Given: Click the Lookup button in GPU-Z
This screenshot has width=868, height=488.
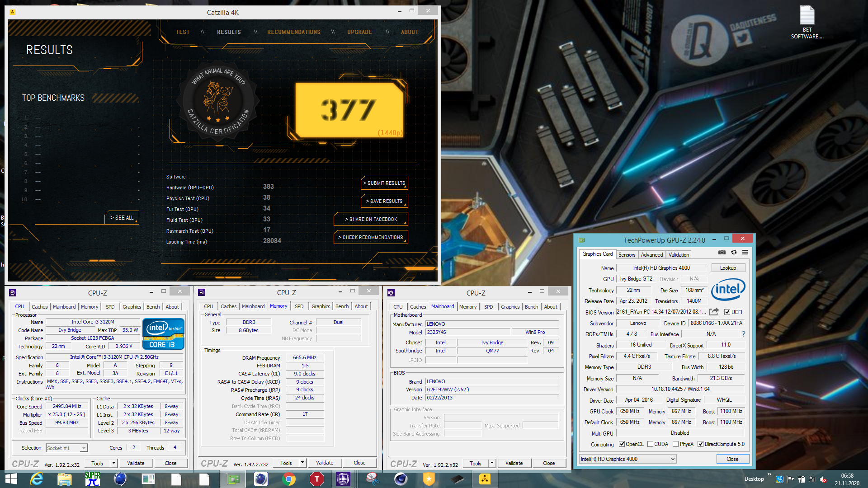Looking at the screenshot, I should tap(728, 268).
